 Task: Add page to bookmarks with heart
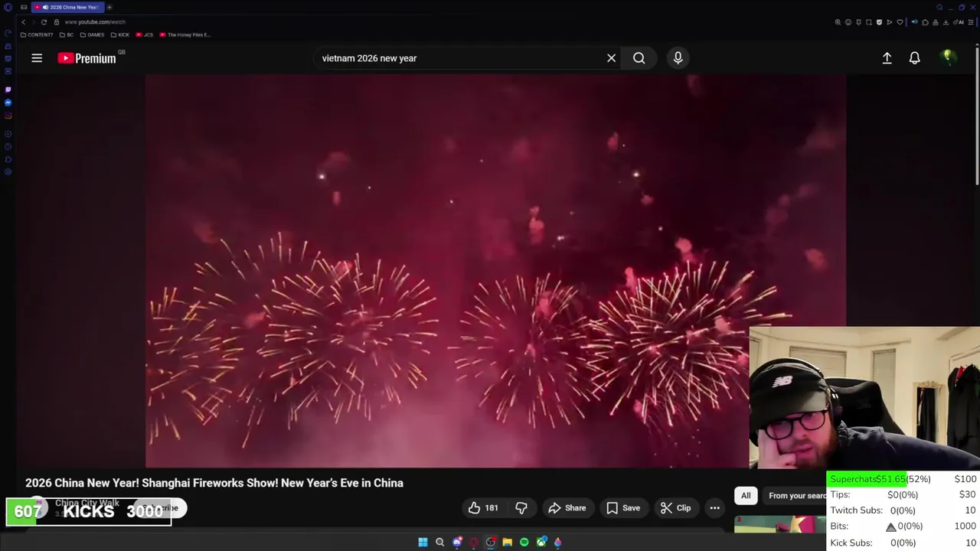900,22
